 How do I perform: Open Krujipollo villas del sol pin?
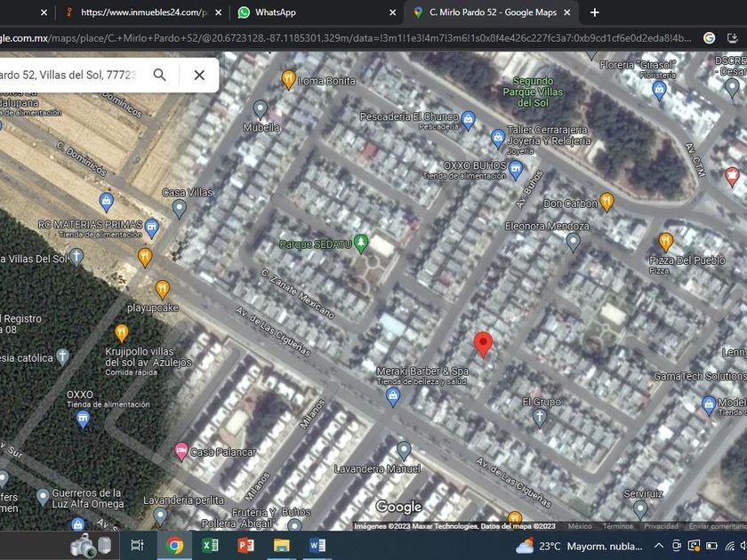[x=122, y=333]
